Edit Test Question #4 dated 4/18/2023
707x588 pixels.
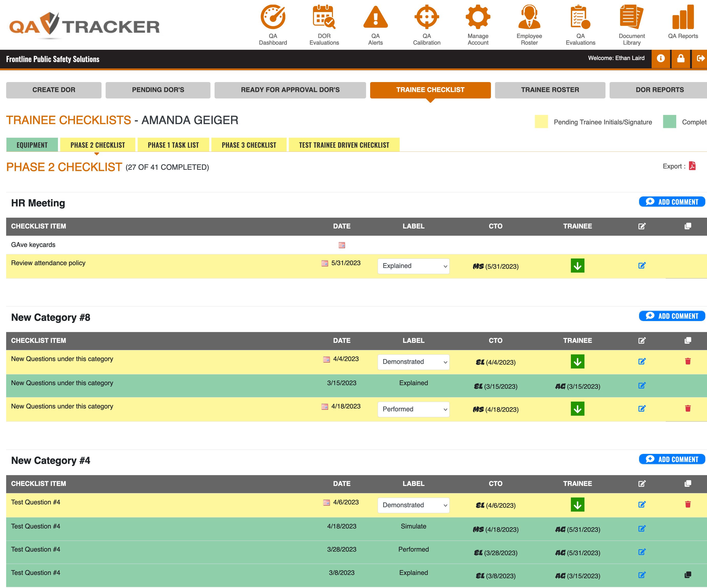tap(642, 529)
